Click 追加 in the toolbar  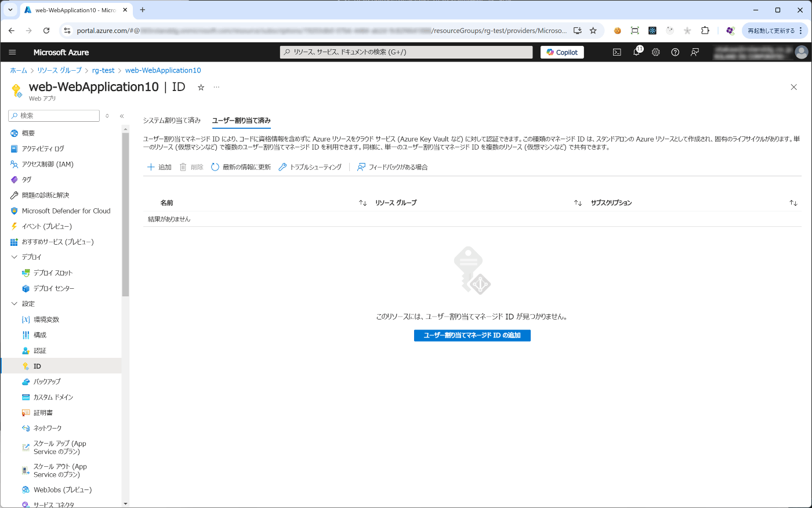[159, 167]
